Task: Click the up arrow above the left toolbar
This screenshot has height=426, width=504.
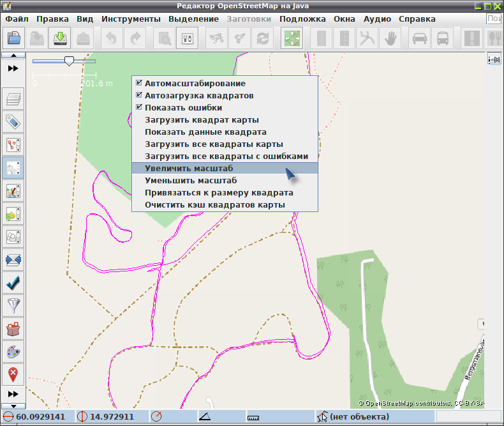Action: coord(13,56)
